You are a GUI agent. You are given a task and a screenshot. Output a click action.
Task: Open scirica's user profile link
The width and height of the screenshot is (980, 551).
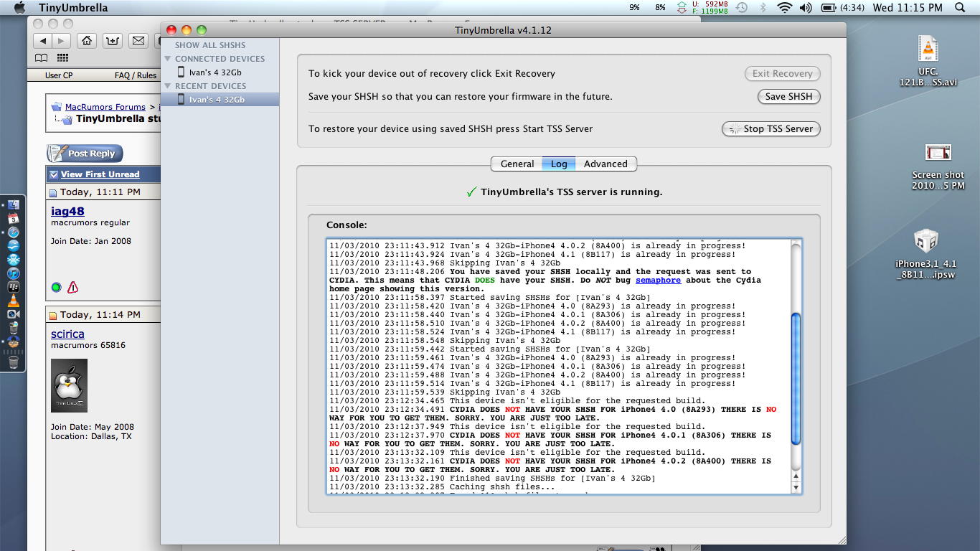click(67, 334)
